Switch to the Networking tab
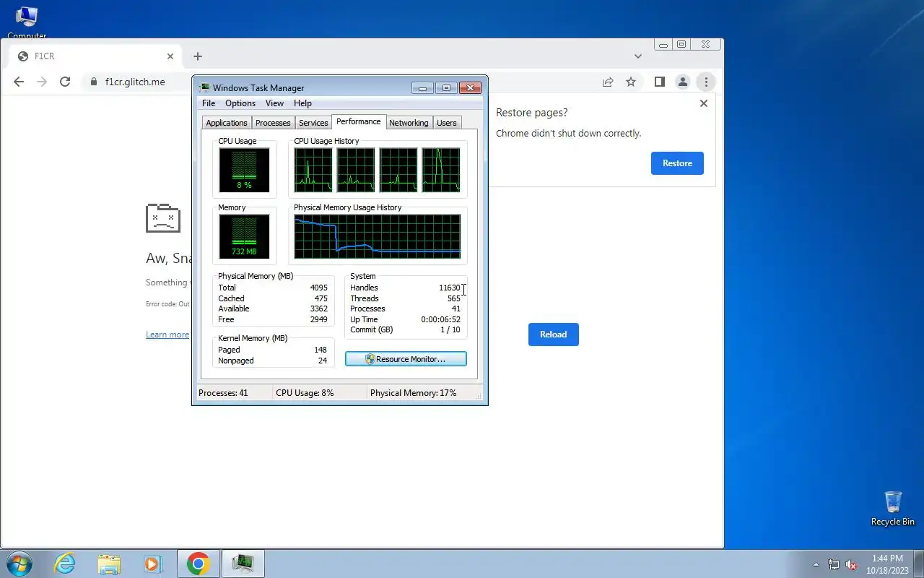Image resolution: width=924 pixels, height=578 pixels. tap(409, 123)
